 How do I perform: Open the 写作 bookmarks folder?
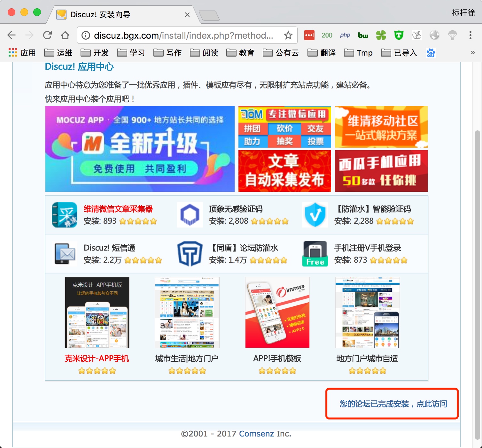[167, 53]
